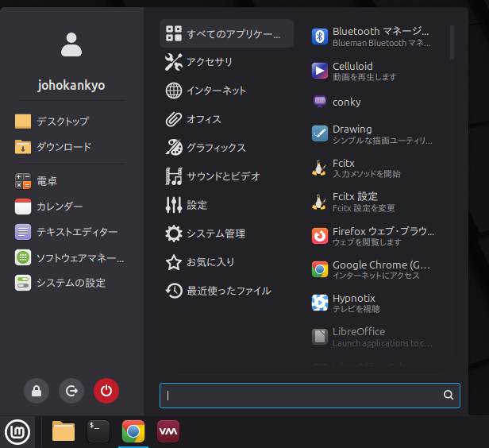Show 最近使ったファイル list
Viewport: 489px width, 448px height.
point(228,291)
